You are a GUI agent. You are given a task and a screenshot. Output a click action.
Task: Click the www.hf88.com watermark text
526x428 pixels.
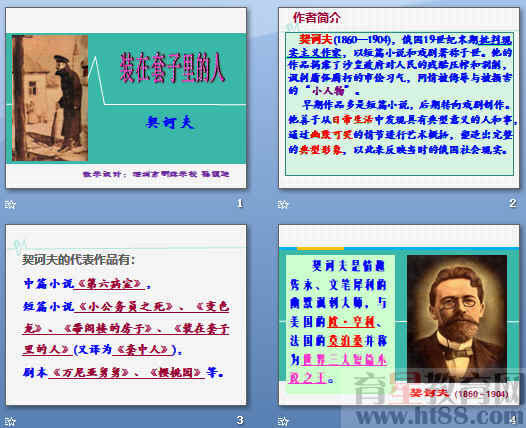[435, 416]
